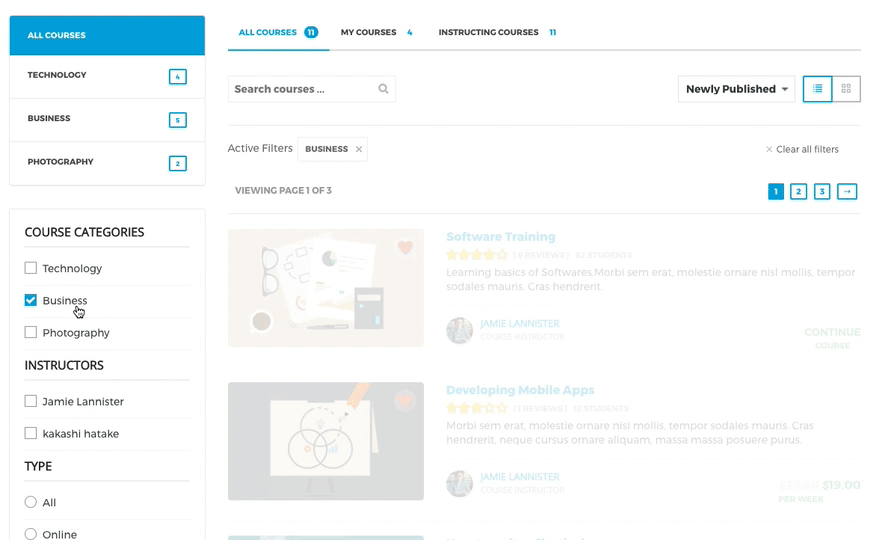Filter by instructor Jamie Lannister
Viewport: 888px width, 540px height.
(x=31, y=401)
